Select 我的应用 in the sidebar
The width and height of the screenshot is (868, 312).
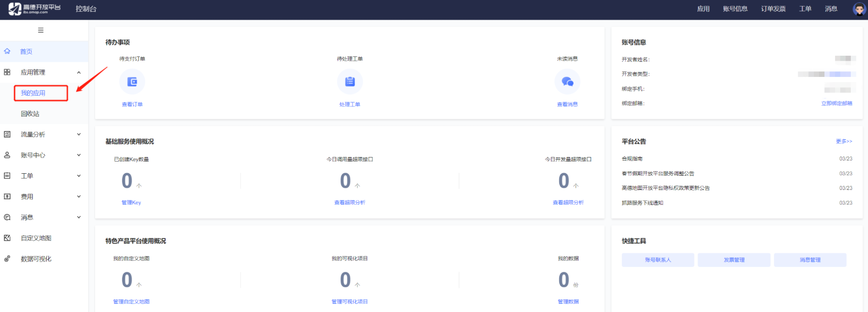click(33, 93)
